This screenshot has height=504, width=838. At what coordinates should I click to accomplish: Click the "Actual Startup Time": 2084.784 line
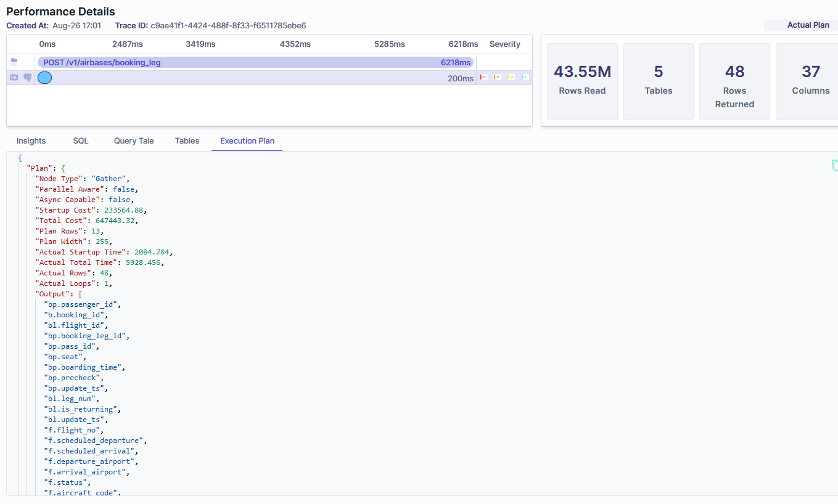(104, 252)
